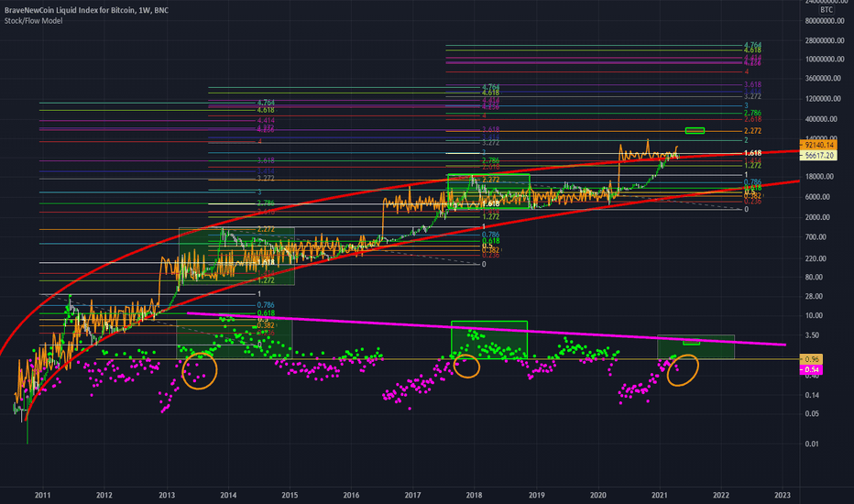Image resolution: width=854 pixels, height=504 pixels.
Task: Click the orange 92140.14 price tag
Action: point(819,145)
